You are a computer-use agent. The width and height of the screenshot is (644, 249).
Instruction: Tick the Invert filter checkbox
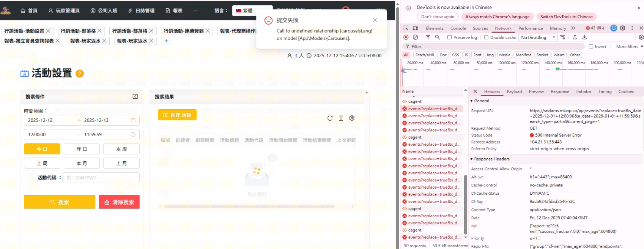click(591, 46)
